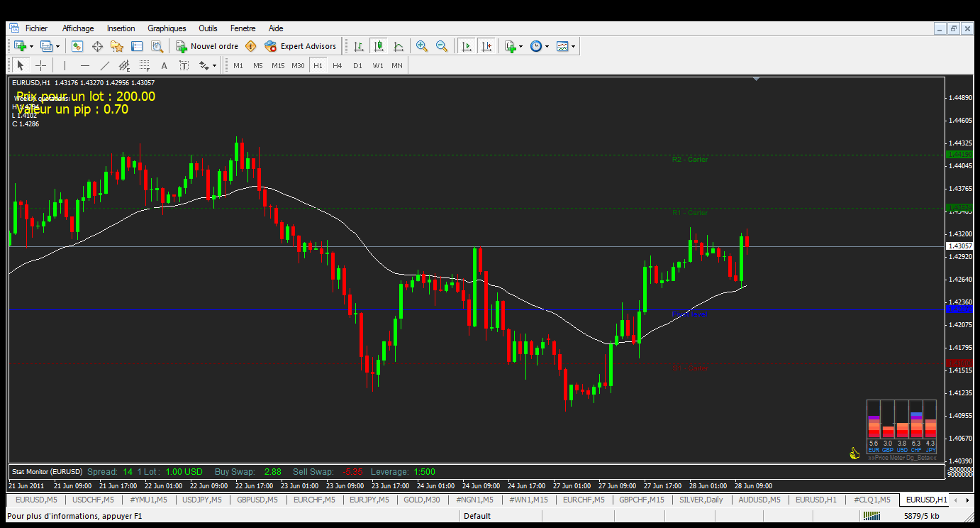The image size is (980, 528).
Task: Select the H4 timeframe
Action: [x=338, y=66]
